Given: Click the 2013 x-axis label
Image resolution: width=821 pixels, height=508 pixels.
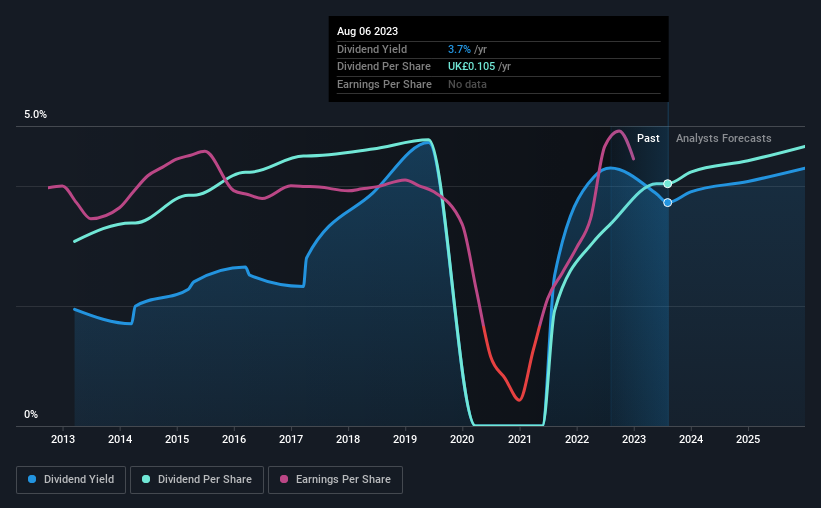Looking at the screenshot, I should click(x=63, y=439).
